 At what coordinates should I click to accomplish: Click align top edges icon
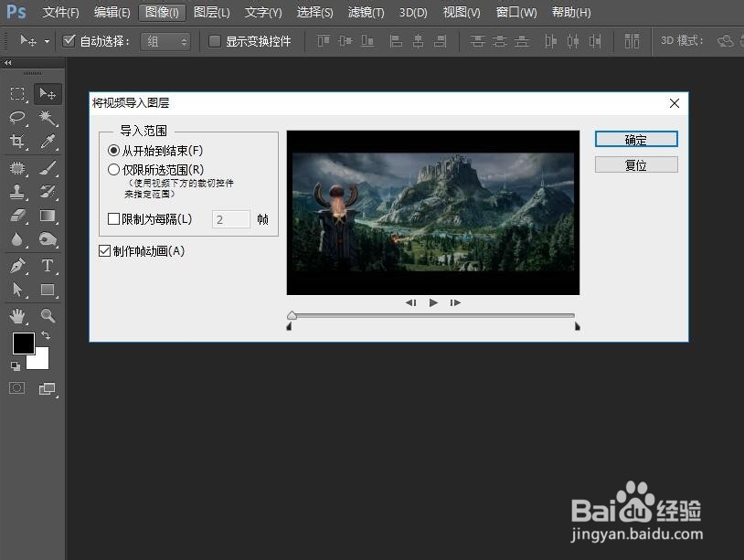[324, 41]
